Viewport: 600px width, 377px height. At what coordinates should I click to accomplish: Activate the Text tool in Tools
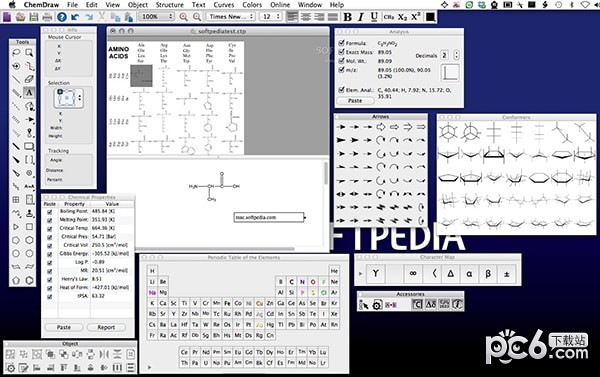click(x=29, y=93)
